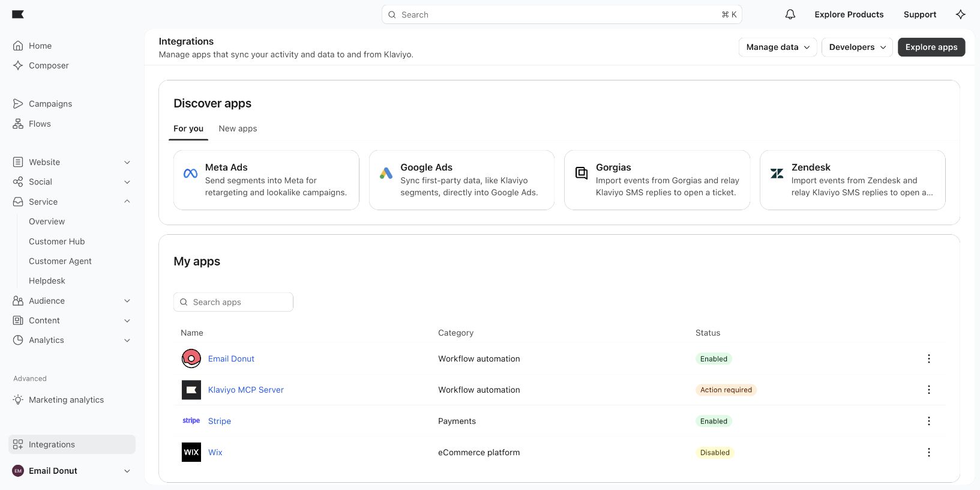This screenshot has width=980, height=490.
Task: Click the Action required status badge
Action: [726, 390]
